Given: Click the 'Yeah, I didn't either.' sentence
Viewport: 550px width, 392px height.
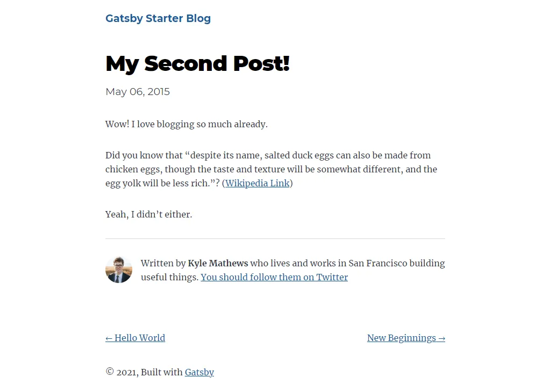Looking at the screenshot, I should point(149,214).
